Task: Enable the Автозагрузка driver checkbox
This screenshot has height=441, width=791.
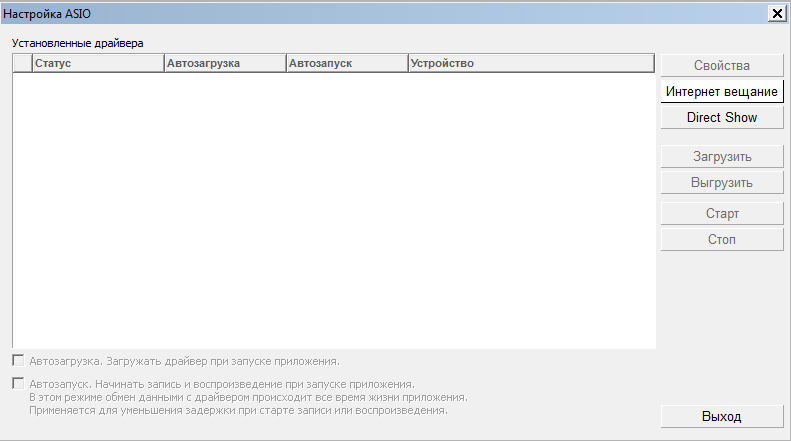Action: point(18,360)
